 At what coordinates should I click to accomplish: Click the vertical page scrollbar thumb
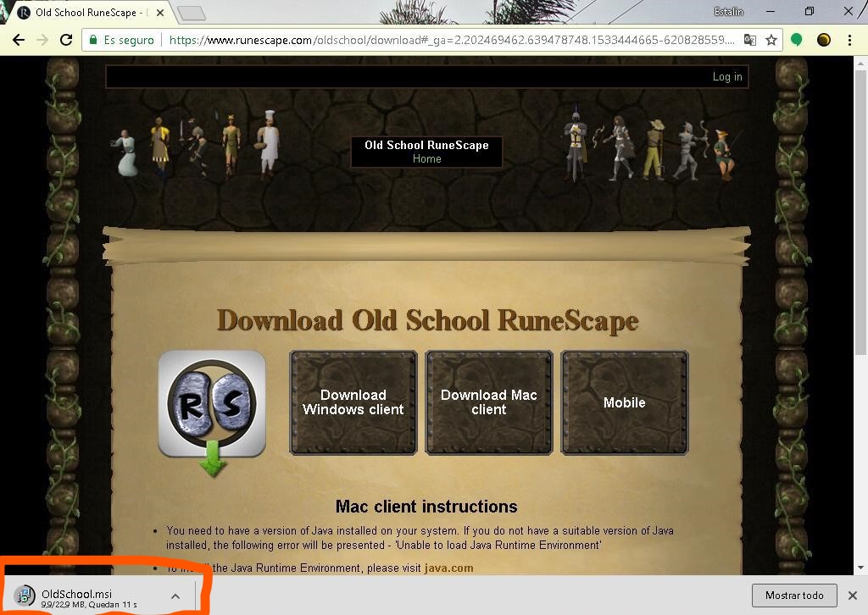click(x=860, y=213)
